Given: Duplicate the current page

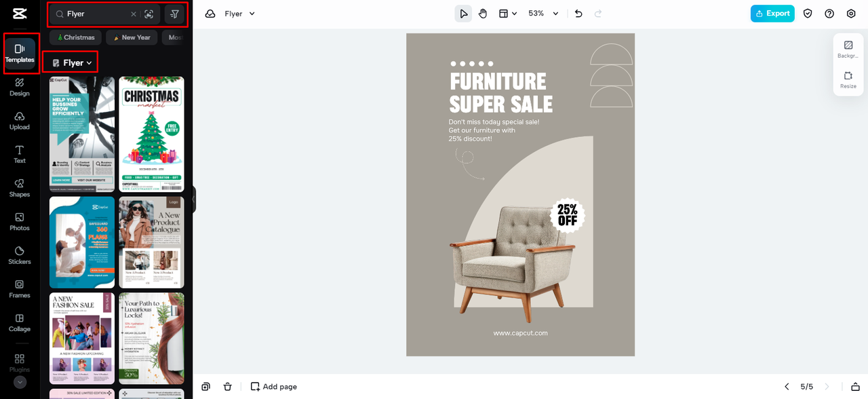Looking at the screenshot, I should (x=205, y=386).
